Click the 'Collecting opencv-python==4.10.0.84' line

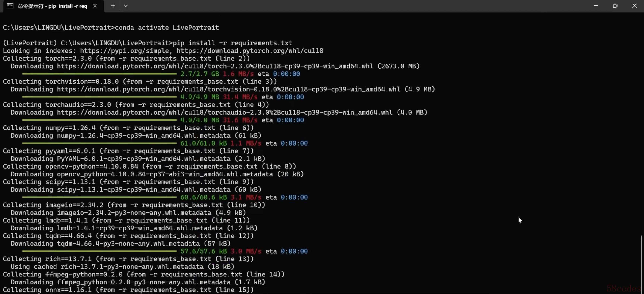(x=150, y=166)
